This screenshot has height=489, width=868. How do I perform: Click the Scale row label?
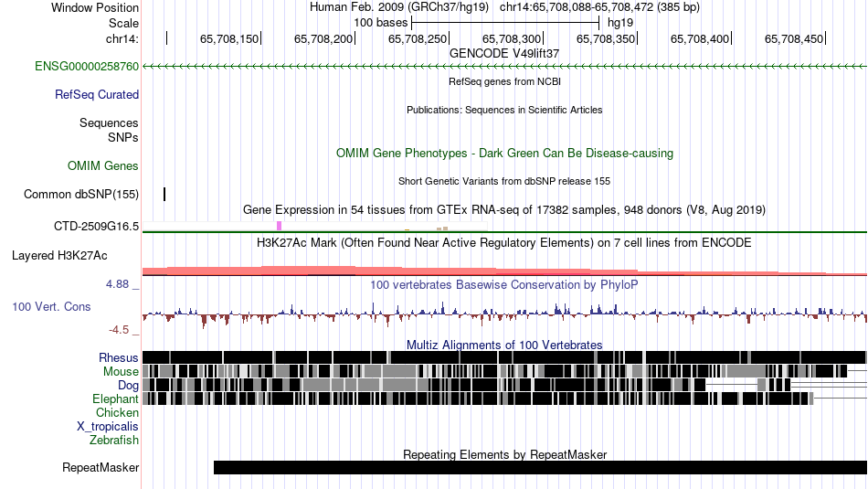pyautogui.click(x=123, y=23)
